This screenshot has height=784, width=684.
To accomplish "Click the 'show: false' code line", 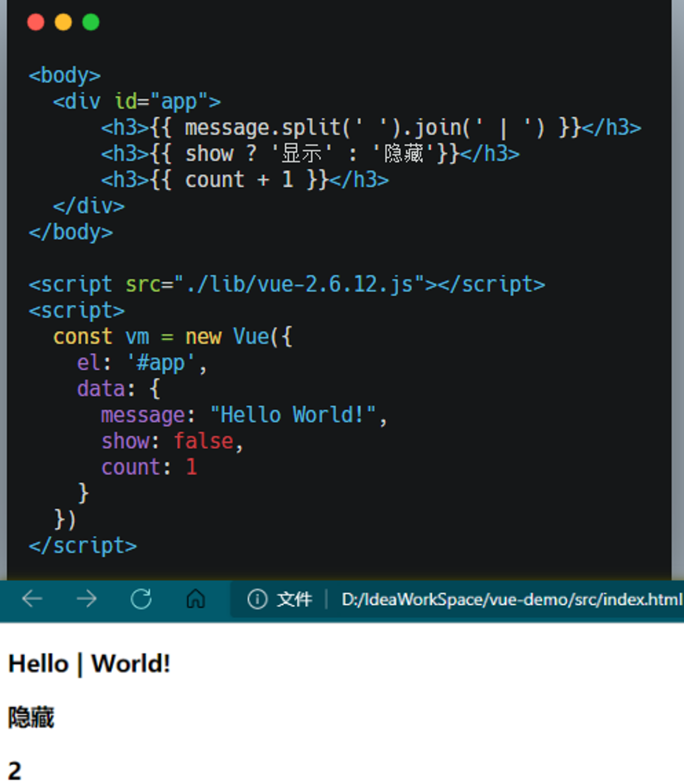I will click(172, 441).
